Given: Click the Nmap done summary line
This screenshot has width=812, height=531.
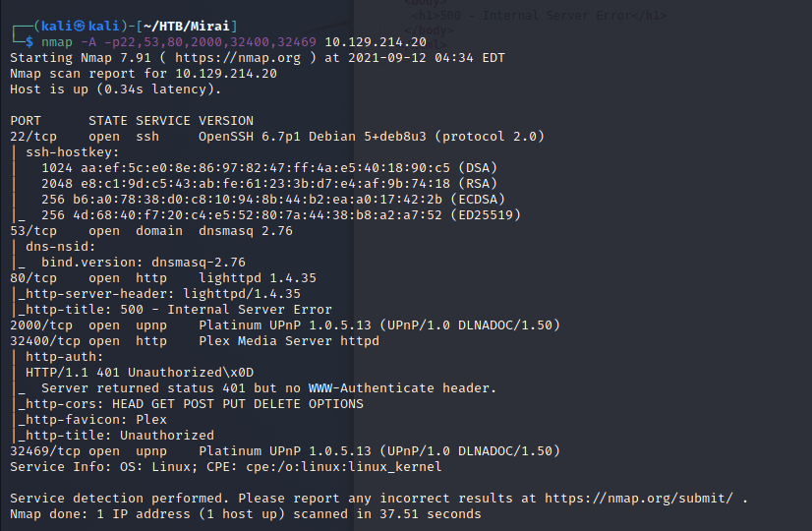Looking at the screenshot, I should pyautogui.click(x=246, y=514).
